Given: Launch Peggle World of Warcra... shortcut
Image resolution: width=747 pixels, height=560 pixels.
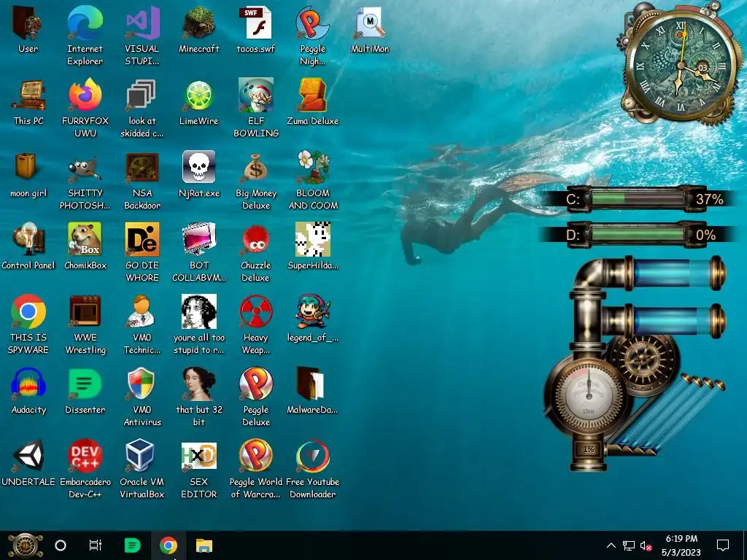Looking at the screenshot, I should [256, 469].
